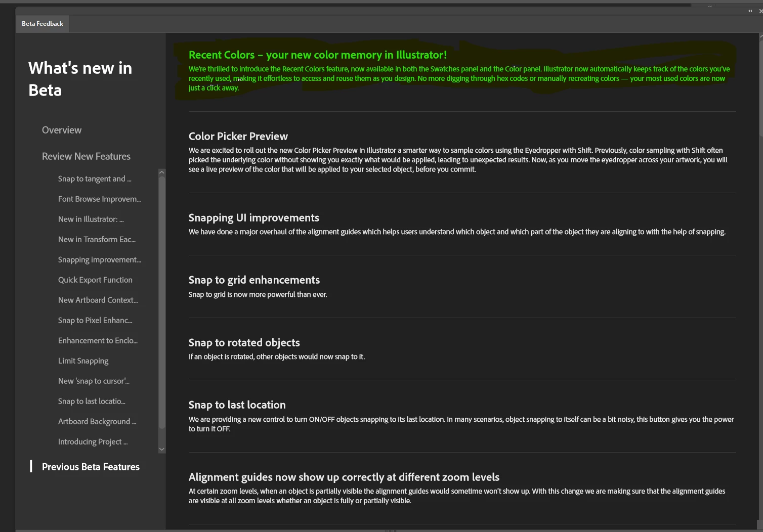Click 'Snap to last location' content heading
This screenshot has height=532, width=763.
[237, 405]
